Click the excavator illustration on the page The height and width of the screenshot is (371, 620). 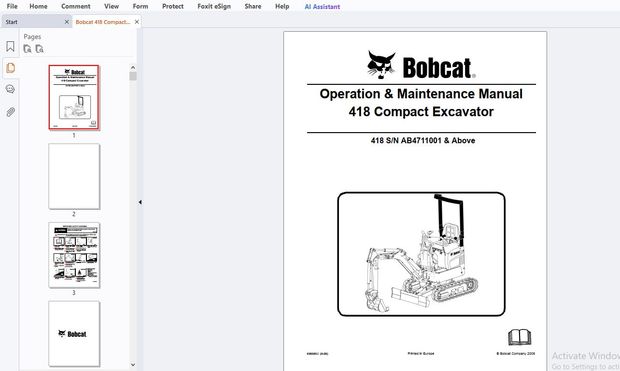(x=421, y=254)
